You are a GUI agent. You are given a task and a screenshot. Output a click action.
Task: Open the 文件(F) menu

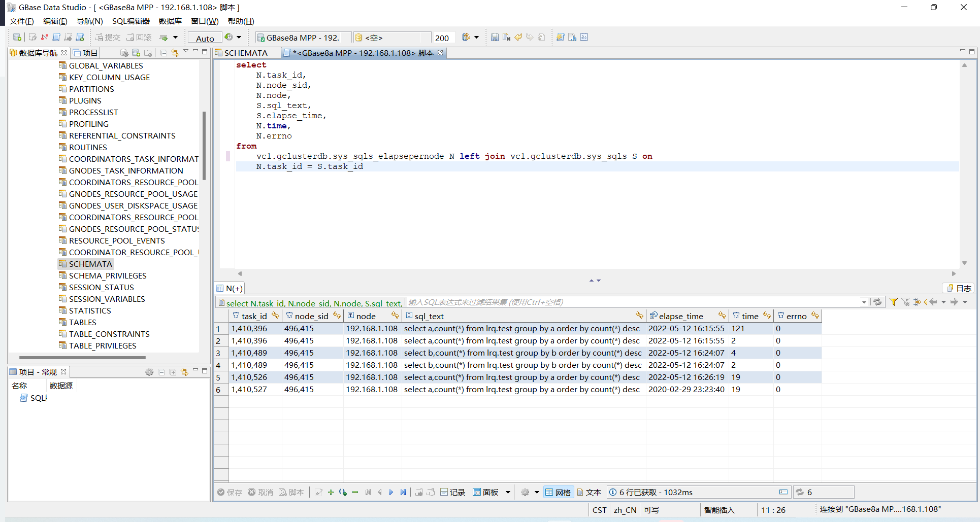coord(21,21)
